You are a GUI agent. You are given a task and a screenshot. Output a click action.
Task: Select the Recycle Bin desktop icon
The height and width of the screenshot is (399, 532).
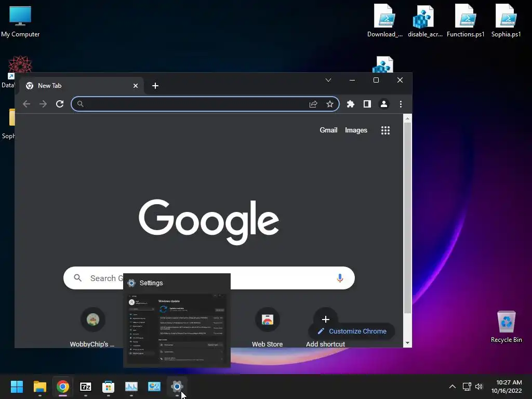pyautogui.click(x=506, y=327)
